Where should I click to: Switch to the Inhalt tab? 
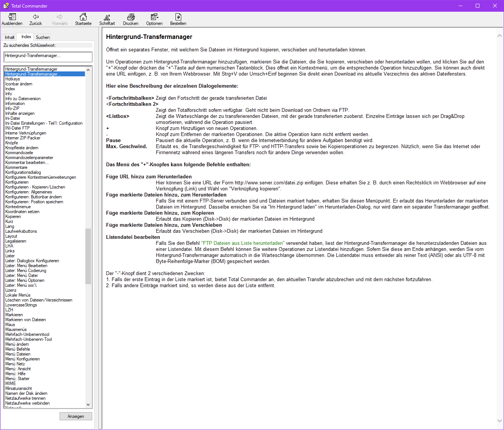[x=10, y=37]
